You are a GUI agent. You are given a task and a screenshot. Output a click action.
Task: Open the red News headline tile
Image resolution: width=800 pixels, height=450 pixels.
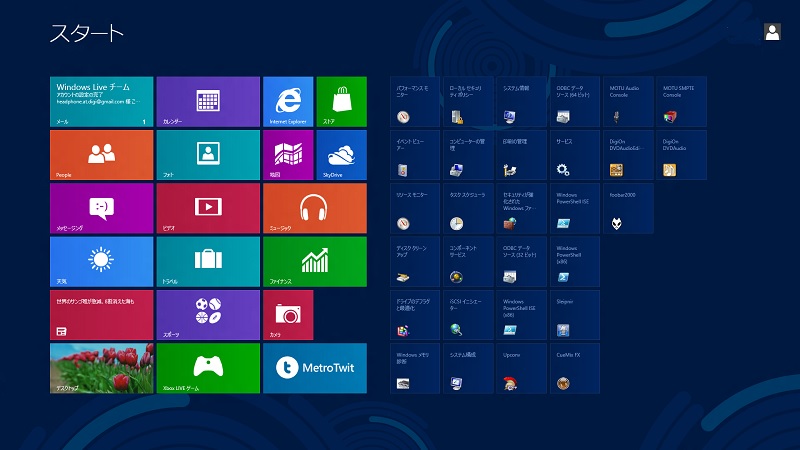click(x=102, y=315)
